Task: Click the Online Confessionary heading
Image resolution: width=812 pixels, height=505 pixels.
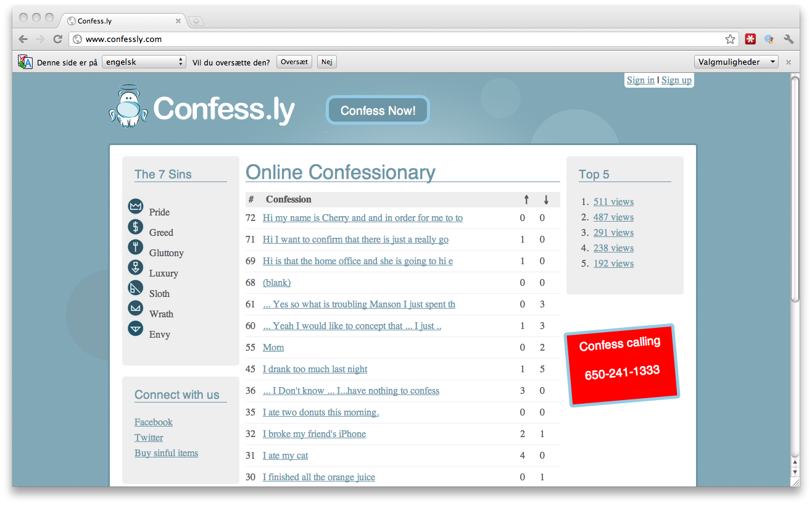Action: (x=341, y=172)
